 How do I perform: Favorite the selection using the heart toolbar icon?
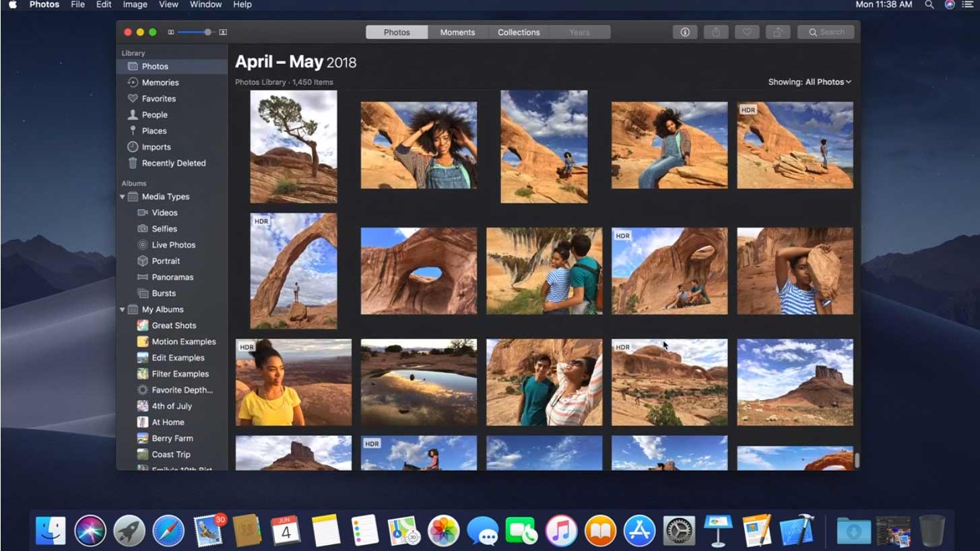746,32
